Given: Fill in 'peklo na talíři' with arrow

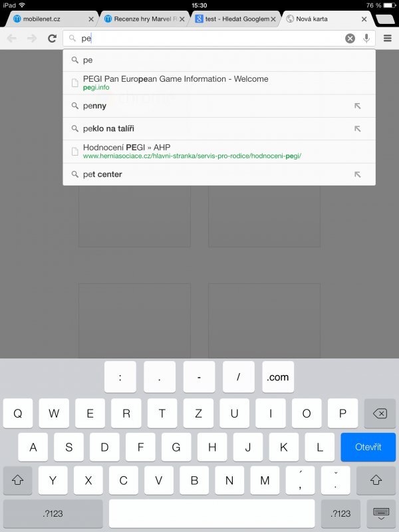Looking at the screenshot, I should click(357, 128).
